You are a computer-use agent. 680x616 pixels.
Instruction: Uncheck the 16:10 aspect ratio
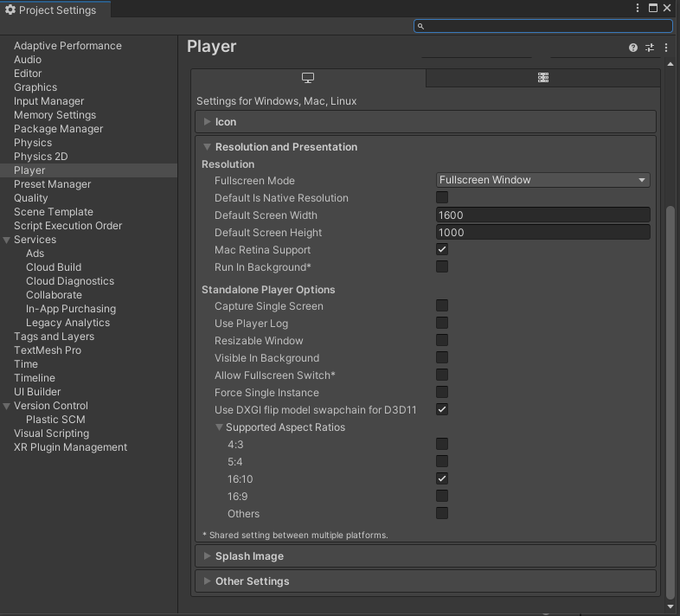pos(442,478)
